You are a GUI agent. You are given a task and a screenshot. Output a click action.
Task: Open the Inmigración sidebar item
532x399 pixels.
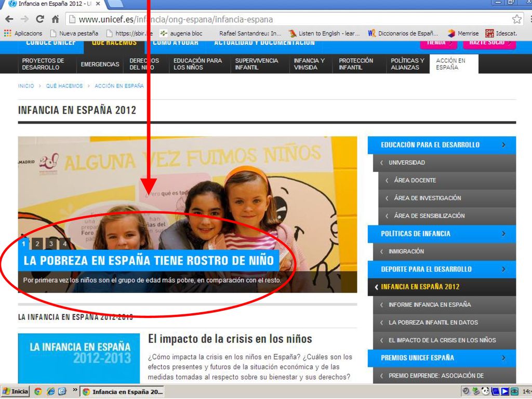445,251
